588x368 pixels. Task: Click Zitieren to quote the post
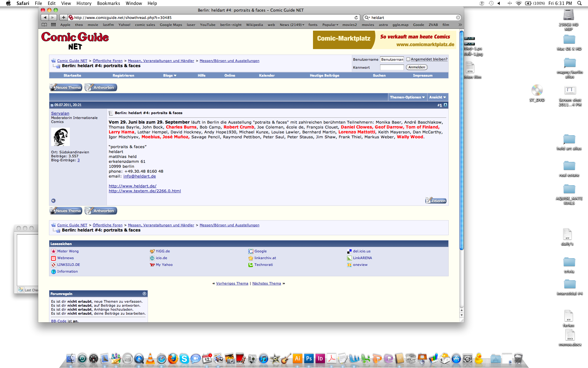point(436,201)
